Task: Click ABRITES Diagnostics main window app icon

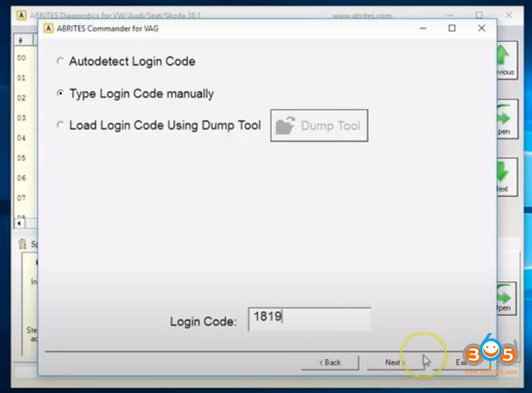Action: 21,15
